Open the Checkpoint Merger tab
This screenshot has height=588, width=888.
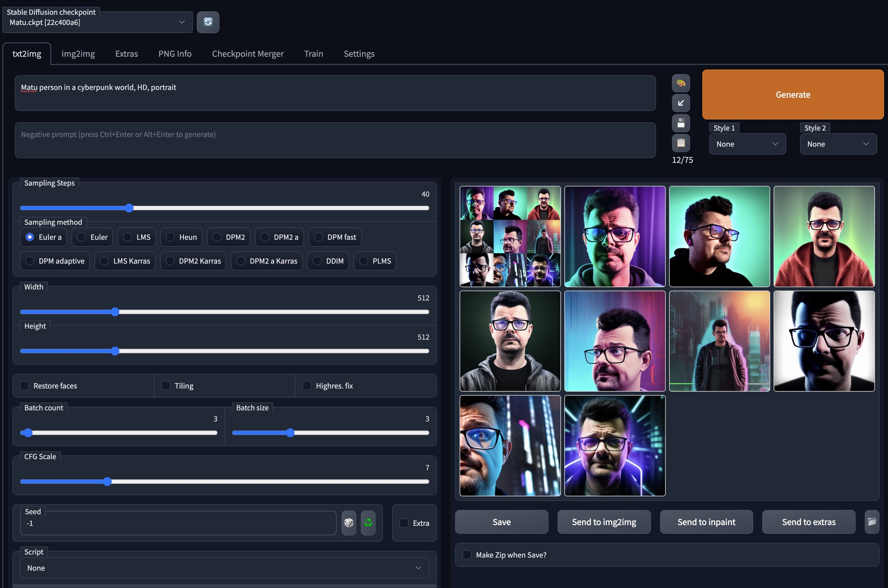[248, 54]
